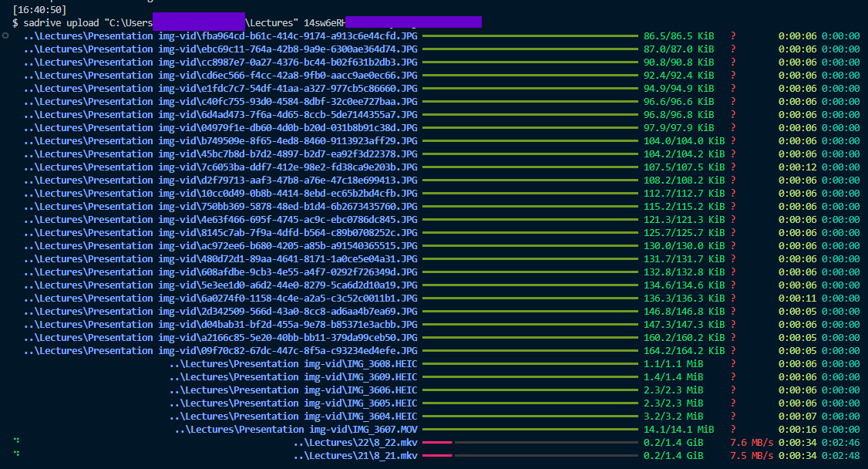
Task: Select the ac972ee6-b680-4205 JPG file path
Action: click(220, 246)
